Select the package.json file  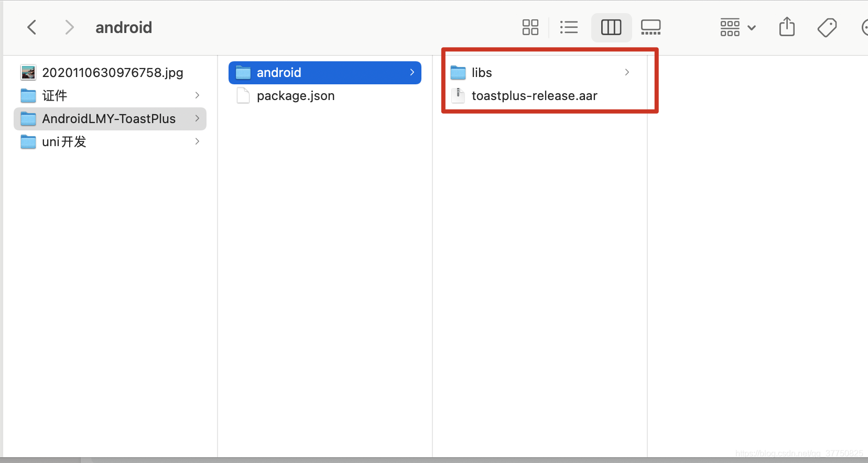click(x=325, y=95)
